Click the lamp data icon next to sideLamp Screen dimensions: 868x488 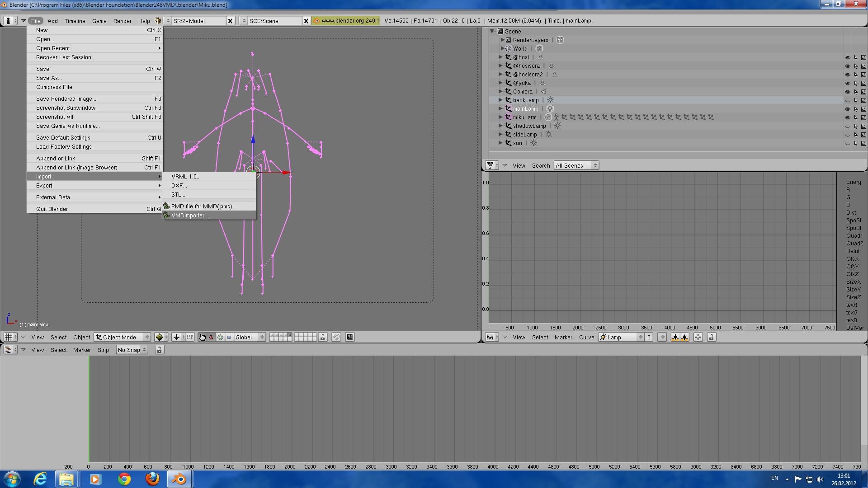tap(548, 135)
